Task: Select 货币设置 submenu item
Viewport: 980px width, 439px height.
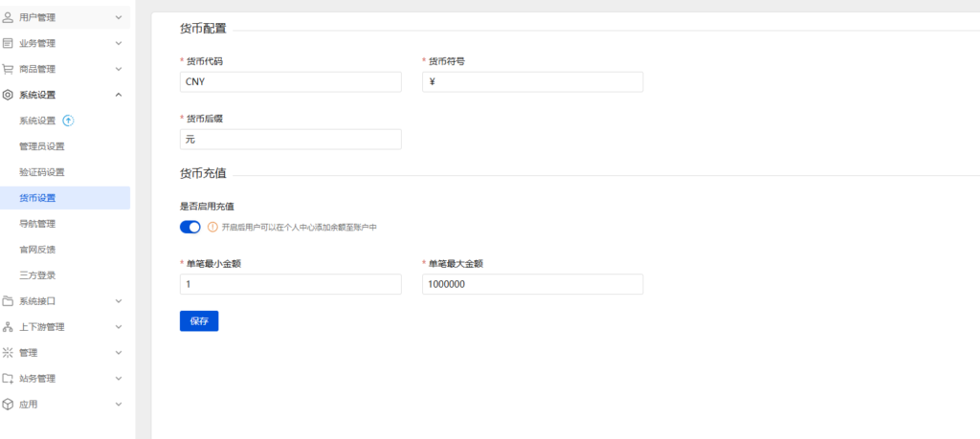Action: tap(65, 198)
